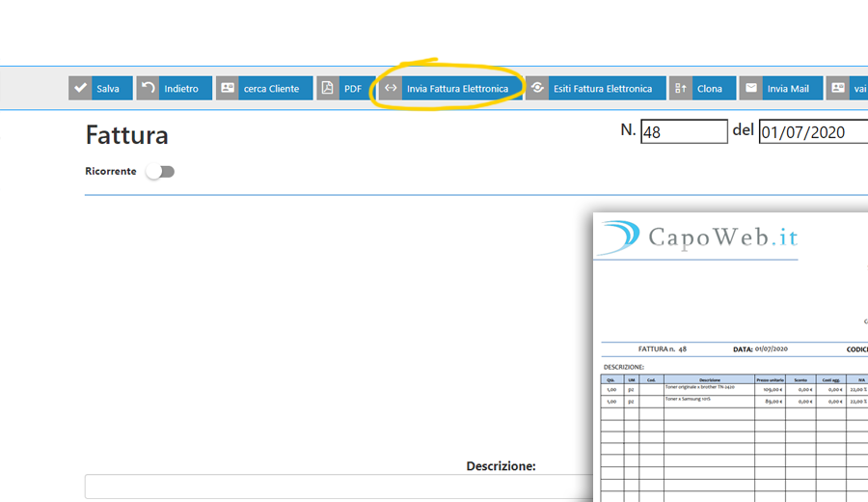
Task: Toggle the Ricorrente switch
Action: [160, 172]
